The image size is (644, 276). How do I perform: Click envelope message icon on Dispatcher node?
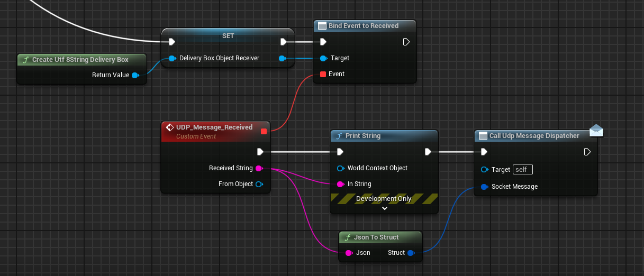pos(596,130)
